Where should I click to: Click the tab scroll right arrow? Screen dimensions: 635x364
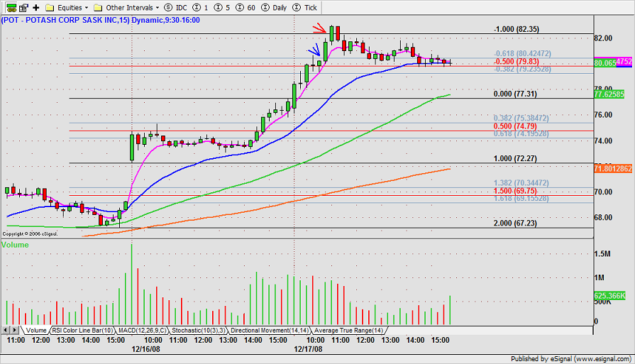tap(15, 331)
